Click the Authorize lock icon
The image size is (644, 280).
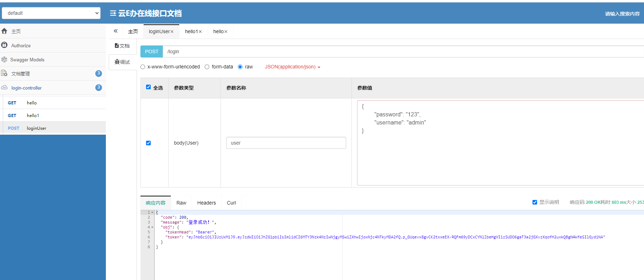coord(4,45)
